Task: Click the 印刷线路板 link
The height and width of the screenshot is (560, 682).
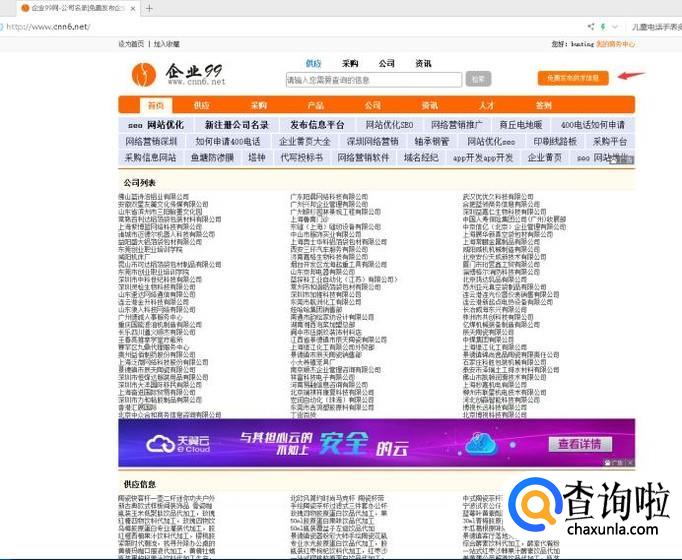Action: pos(555,142)
